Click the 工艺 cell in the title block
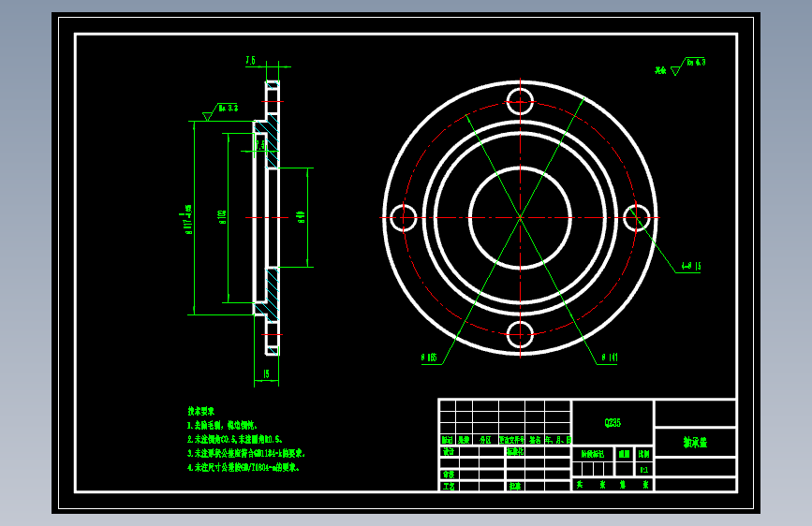The width and height of the screenshot is (812, 526). (449, 486)
